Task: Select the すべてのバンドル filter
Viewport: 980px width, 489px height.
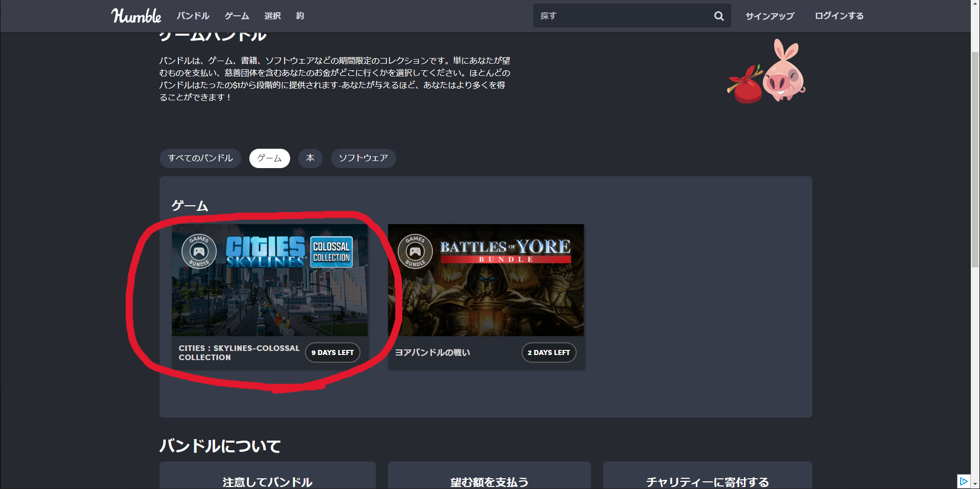Action: (200, 158)
